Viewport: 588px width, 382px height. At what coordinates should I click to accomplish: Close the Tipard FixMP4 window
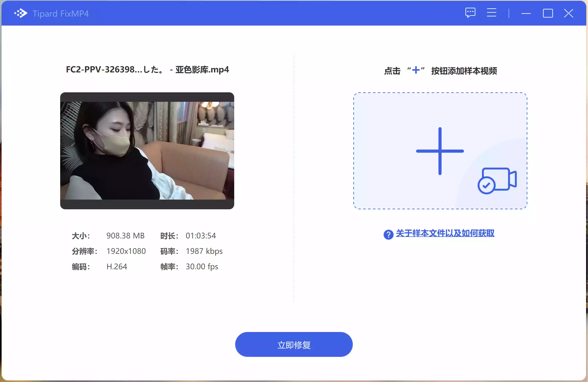[x=569, y=13]
